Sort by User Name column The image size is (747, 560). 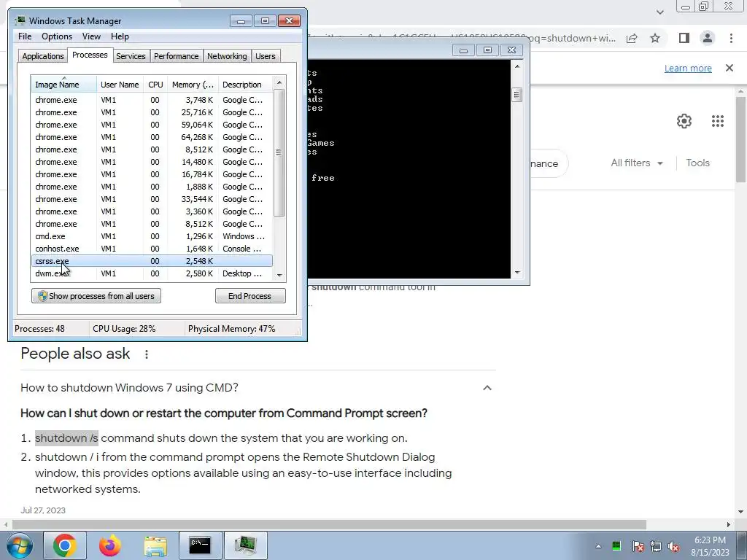(x=120, y=85)
